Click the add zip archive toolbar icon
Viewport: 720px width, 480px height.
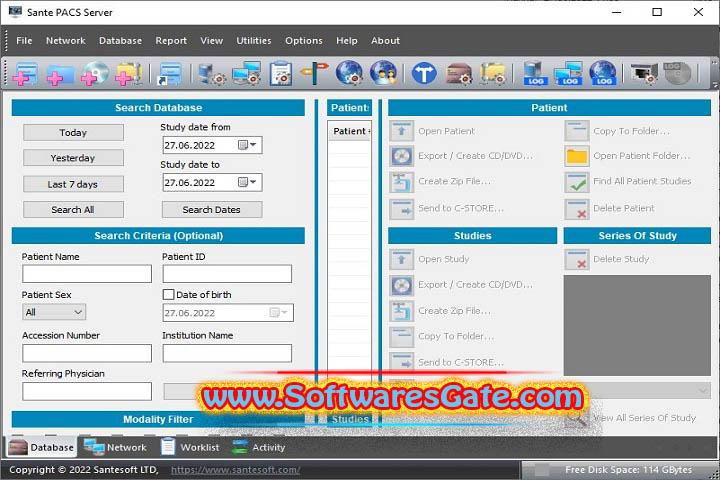pyautogui.click(x=129, y=73)
